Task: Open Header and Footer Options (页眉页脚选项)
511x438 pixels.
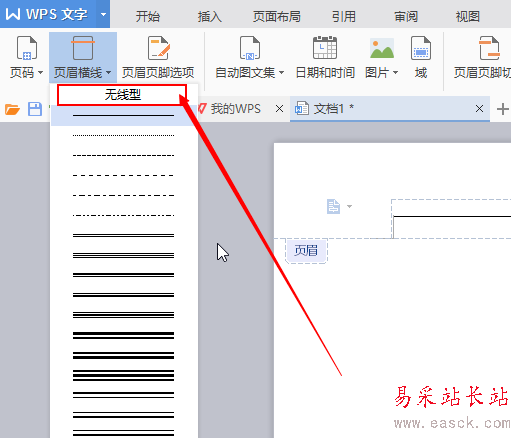Action: [x=158, y=57]
